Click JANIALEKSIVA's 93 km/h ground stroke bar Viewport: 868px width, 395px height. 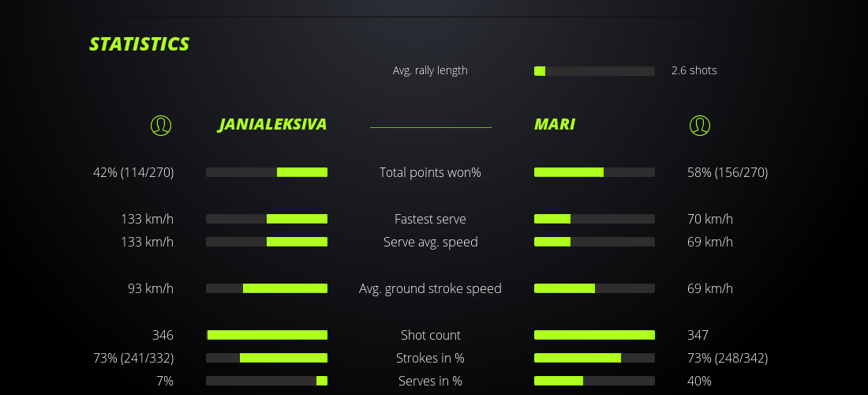click(267, 288)
